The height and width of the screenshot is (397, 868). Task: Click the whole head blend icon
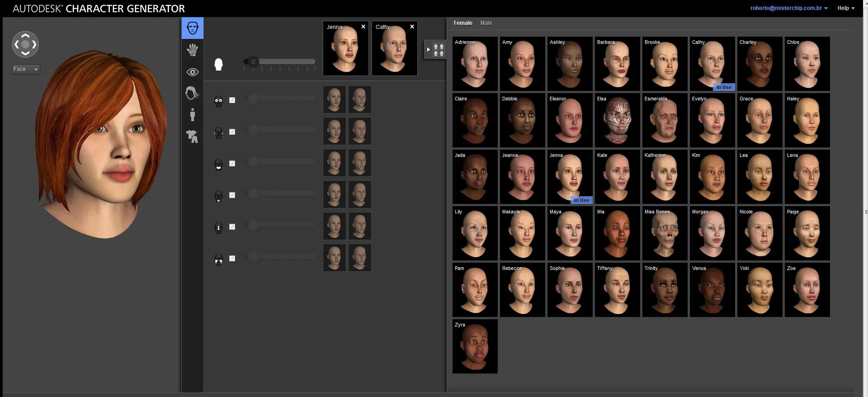pyautogui.click(x=218, y=64)
